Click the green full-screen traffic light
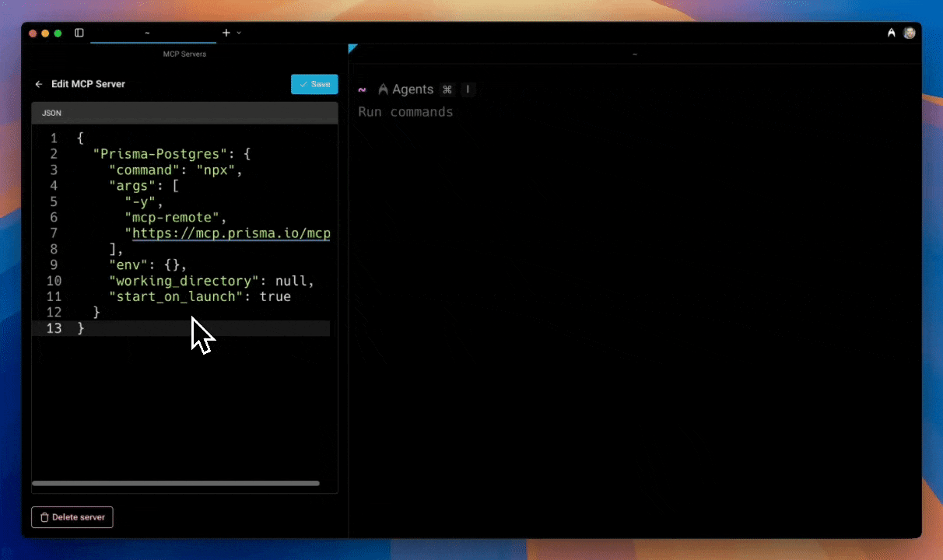 click(x=58, y=33)
